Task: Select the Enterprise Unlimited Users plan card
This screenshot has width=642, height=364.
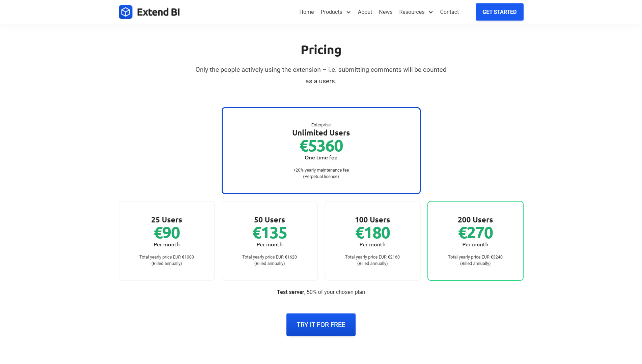Action: point(321,151)
